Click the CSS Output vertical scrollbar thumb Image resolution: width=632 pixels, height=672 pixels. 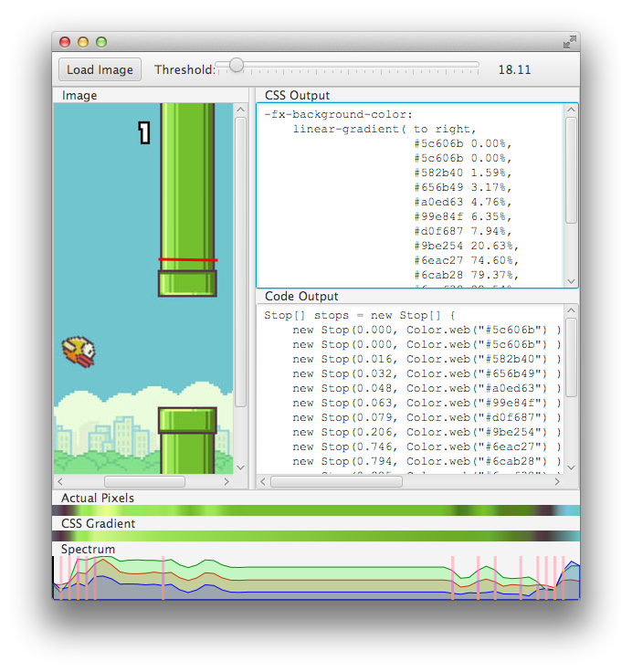[x=571, y=170]
